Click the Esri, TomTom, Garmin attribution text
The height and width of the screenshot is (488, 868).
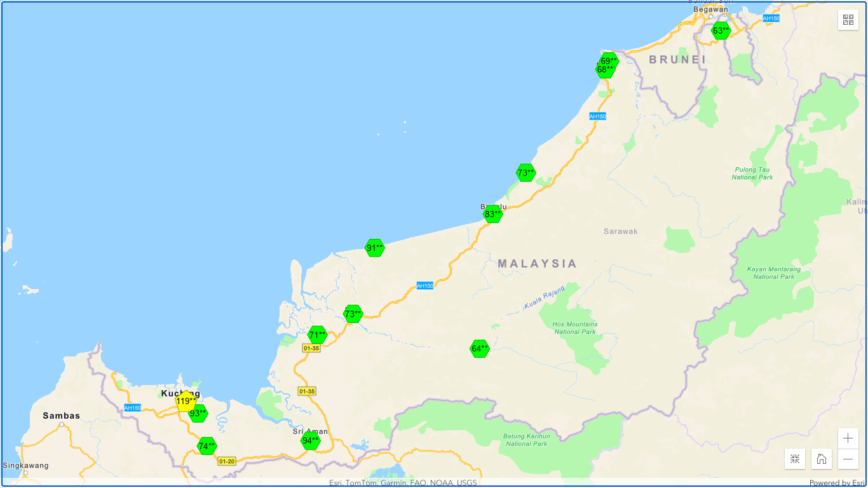[x=403, y=483]
